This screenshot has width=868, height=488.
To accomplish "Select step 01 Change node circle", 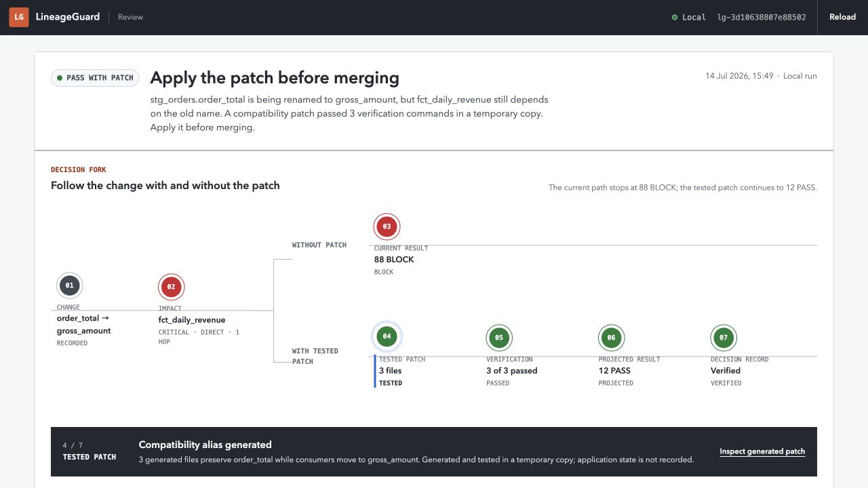I will coord(69,286).
